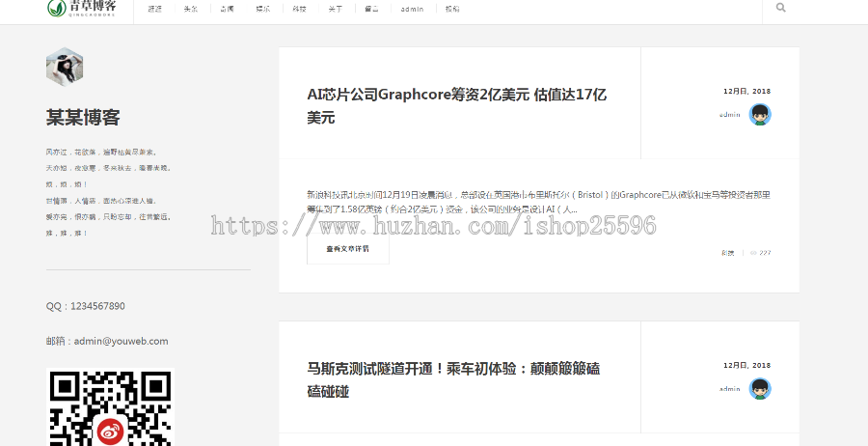The height and width of the screenshot is (446, 868).
Task: Click the hexagonal profile photo in sidebar
Action: [x=65, y=67]
